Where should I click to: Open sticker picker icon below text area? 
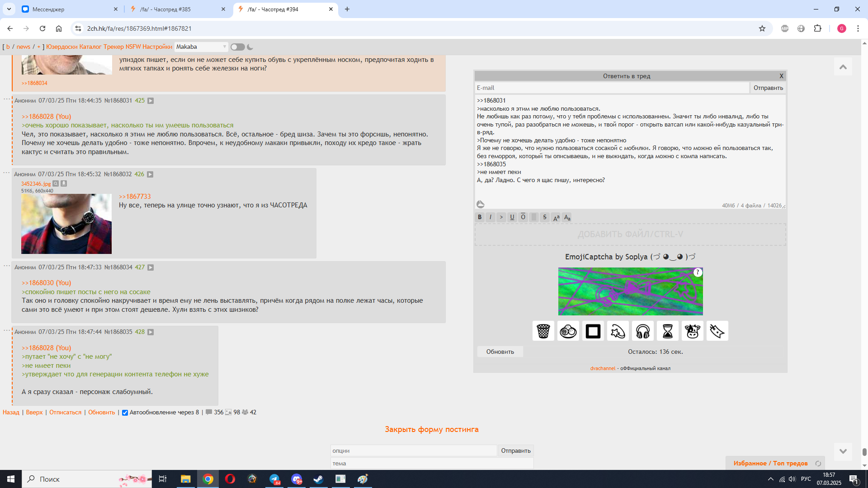481,205
